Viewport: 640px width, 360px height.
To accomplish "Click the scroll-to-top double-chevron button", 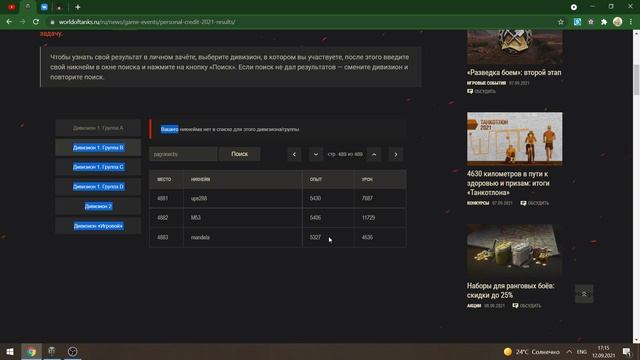I will click(x=584, y=293).
